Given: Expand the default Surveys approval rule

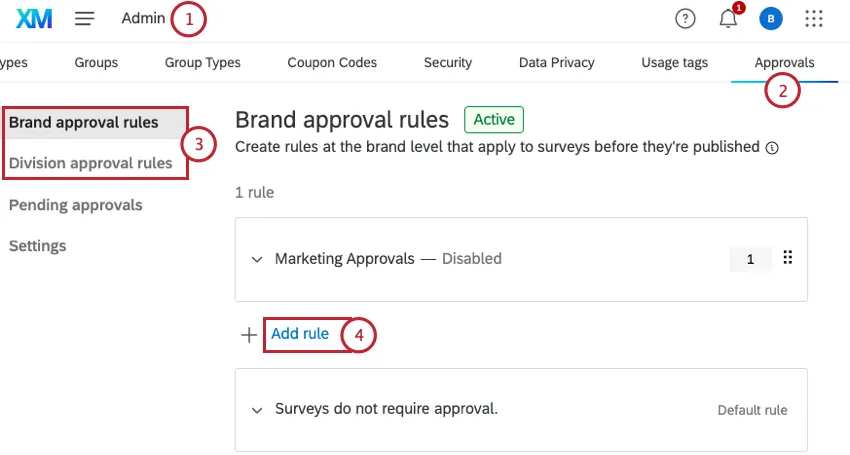Looking at the screenshot, I should tap(257, 409).
